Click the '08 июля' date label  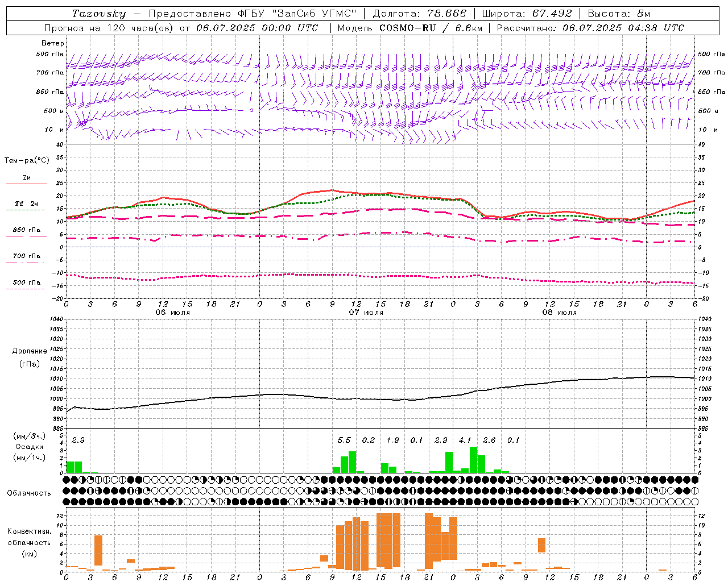tap(560, 313)
